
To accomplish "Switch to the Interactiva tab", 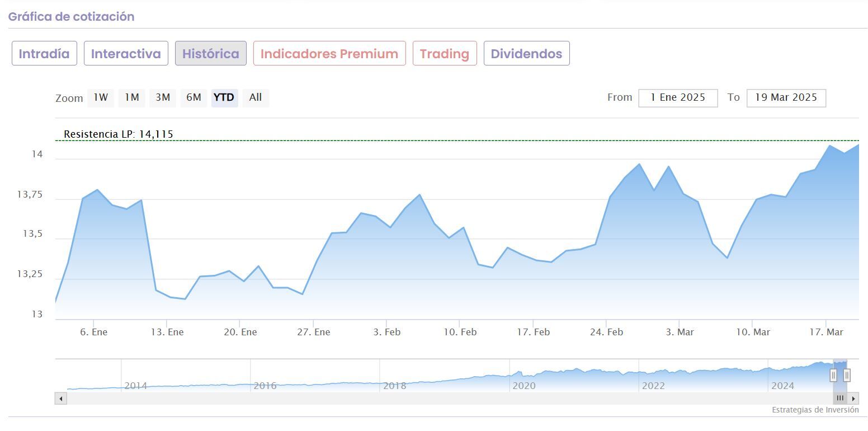I will pos(126,54).
